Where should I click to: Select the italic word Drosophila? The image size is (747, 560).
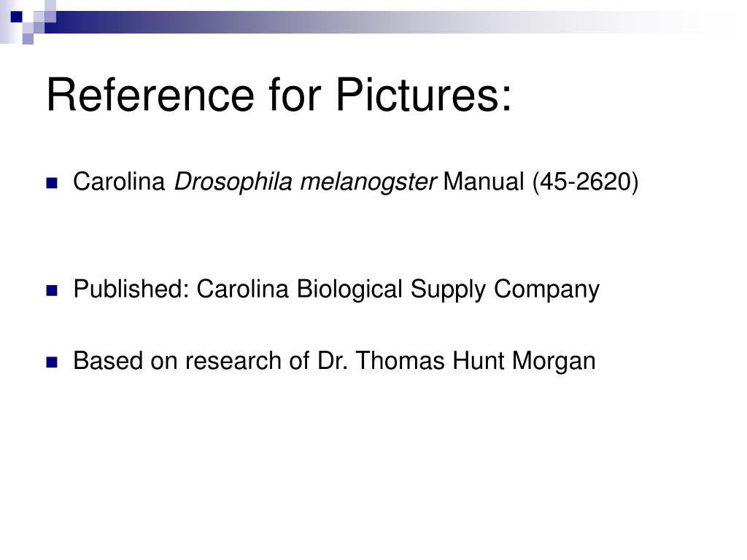233,182
